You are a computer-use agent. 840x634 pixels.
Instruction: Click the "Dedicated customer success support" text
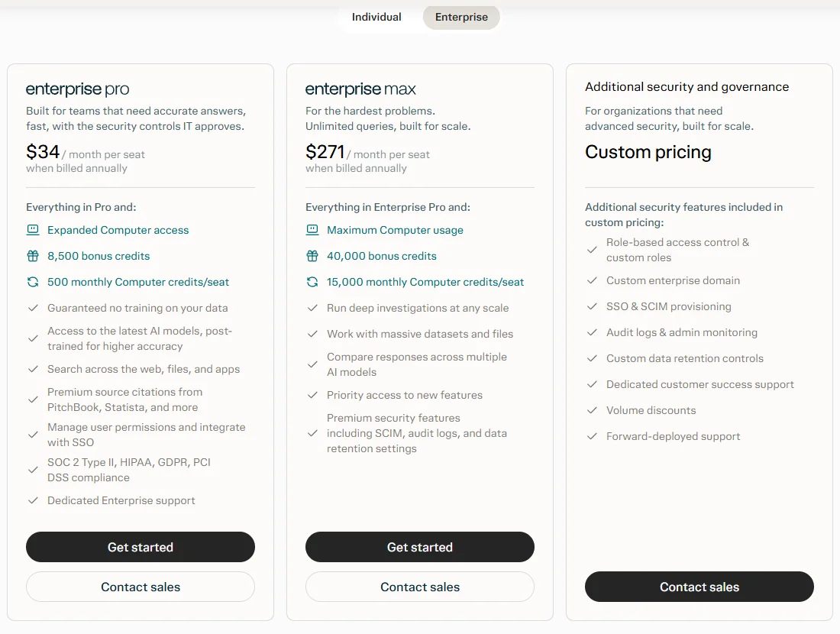[700, 384]
